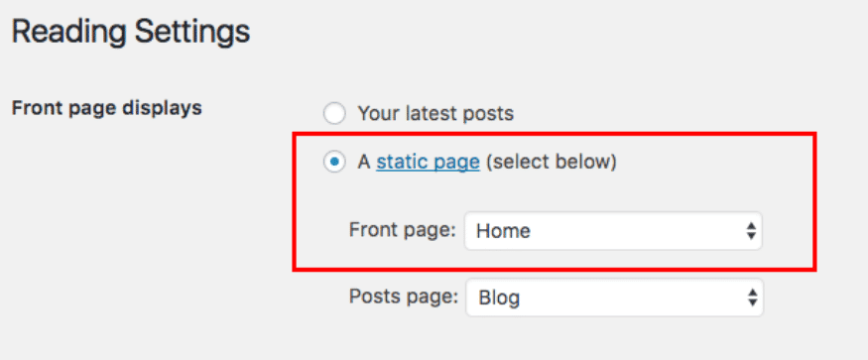Click the blue dot of the selected radio
The width and height of the screenshot is (868, 360).
[x=334, y=163]
